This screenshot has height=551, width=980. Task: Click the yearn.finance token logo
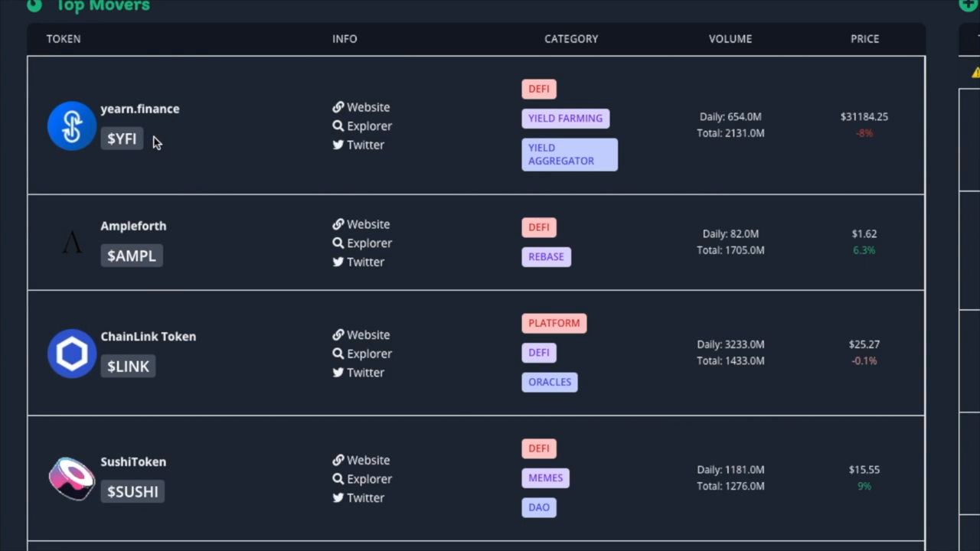pyautogui.click(x=72, y=126)
